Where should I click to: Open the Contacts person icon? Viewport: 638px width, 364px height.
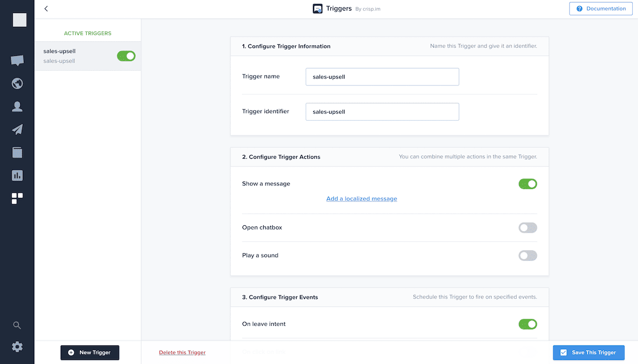coord(17,106)
